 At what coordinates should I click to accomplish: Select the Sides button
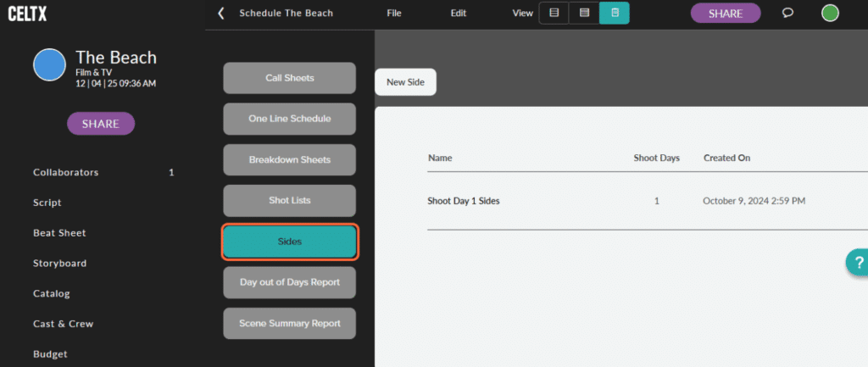[290, 242]
